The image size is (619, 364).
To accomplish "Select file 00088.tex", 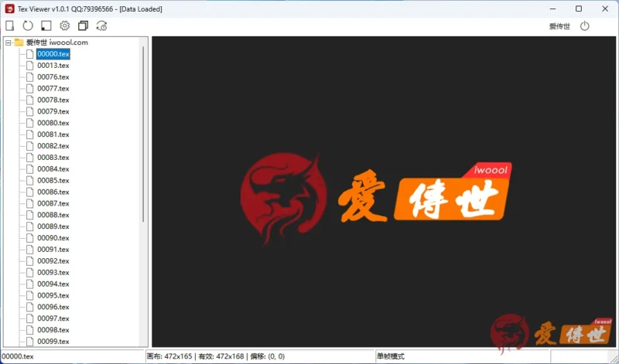I will 53,215.
